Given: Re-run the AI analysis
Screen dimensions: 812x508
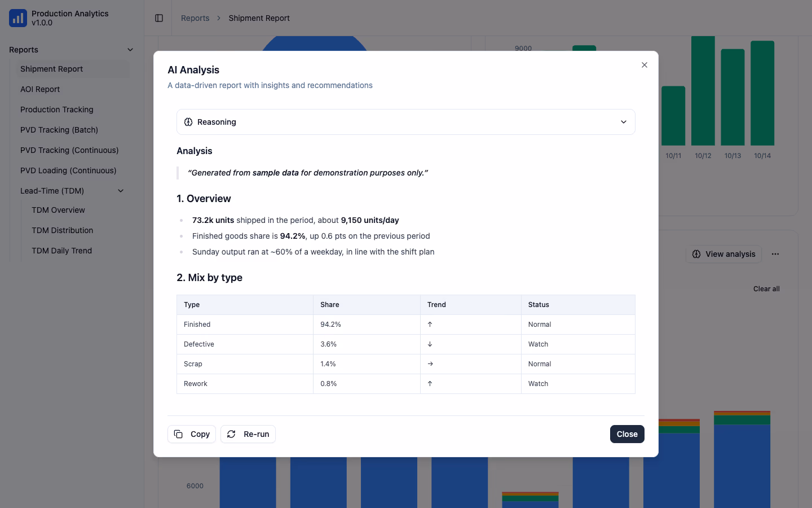Looking at the screenshot, I should tap(248, 434).
